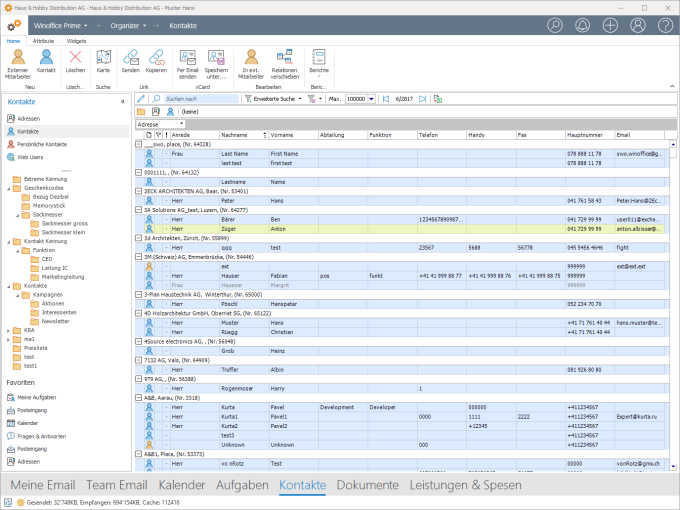Collapse the Geschenkcodes folder
This screenshot has height=510, width=680.
(x=9, y=189)
